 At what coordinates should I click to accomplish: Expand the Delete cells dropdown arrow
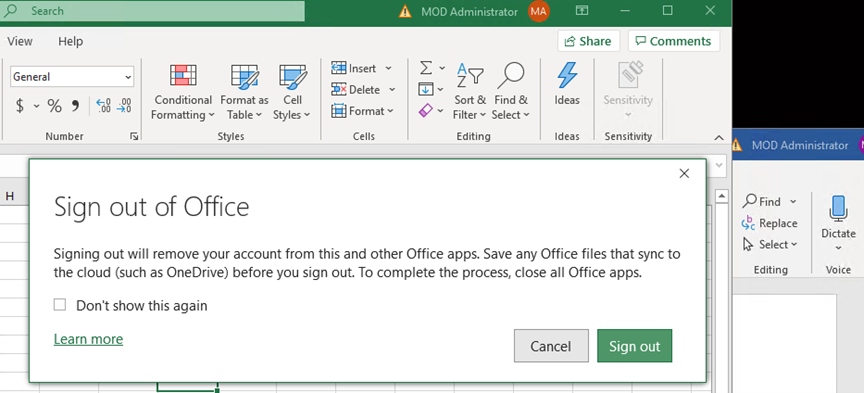[392, 89]
